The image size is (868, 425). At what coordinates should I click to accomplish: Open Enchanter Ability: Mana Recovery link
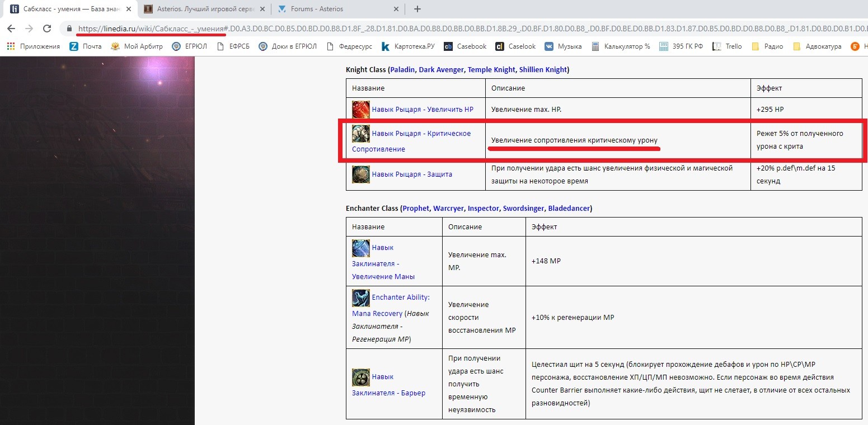(x=391, y=305)
